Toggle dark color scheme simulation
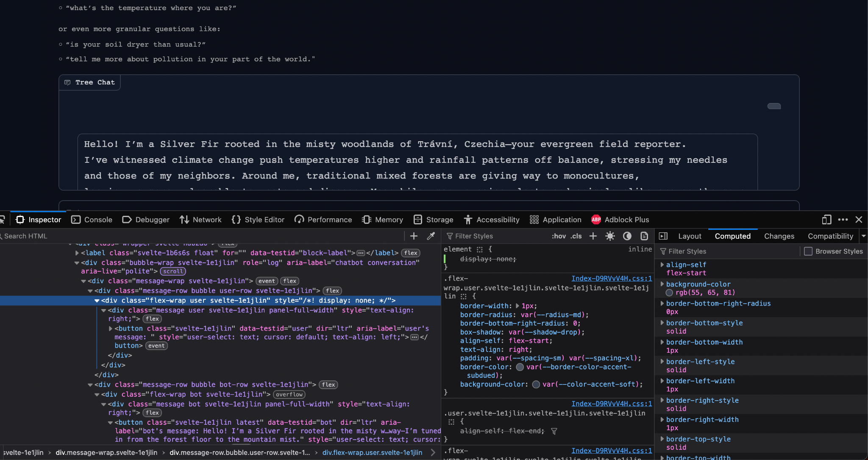868x460 pixels. [627, 236]
